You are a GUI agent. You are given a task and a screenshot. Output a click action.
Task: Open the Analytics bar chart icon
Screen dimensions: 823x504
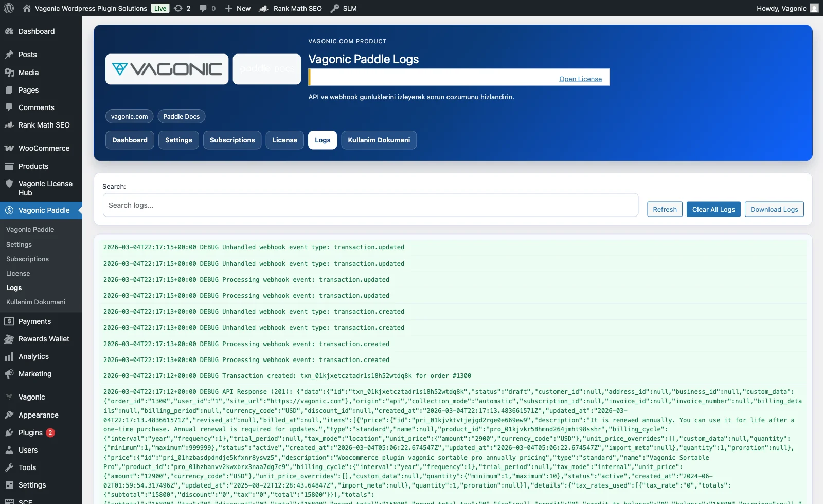pos(9,356)
